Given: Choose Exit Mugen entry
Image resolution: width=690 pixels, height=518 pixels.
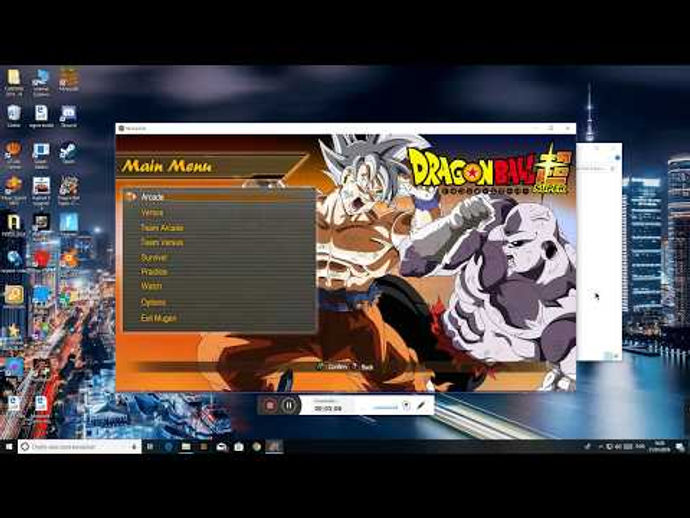Looking at the screenshot, I should click(x=158, y=318).
